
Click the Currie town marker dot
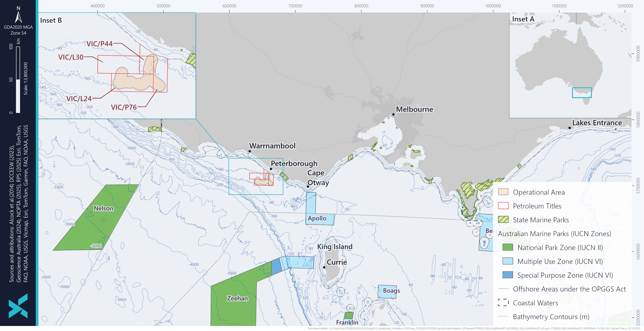(x=324, y=267)
